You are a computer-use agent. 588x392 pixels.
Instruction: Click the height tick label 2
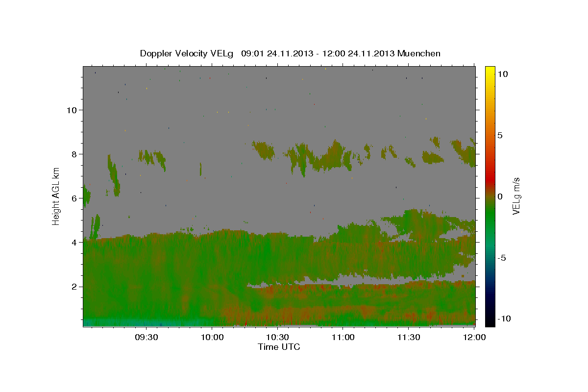click(73, 286)
